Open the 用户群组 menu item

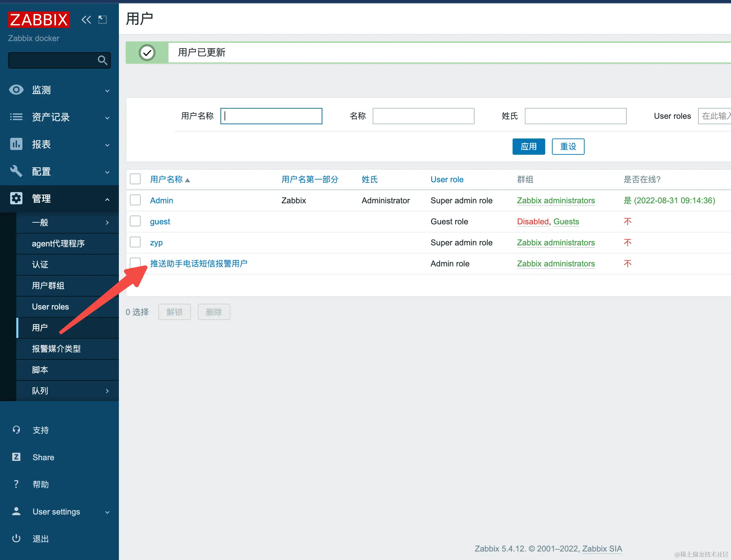click(48, 286)
